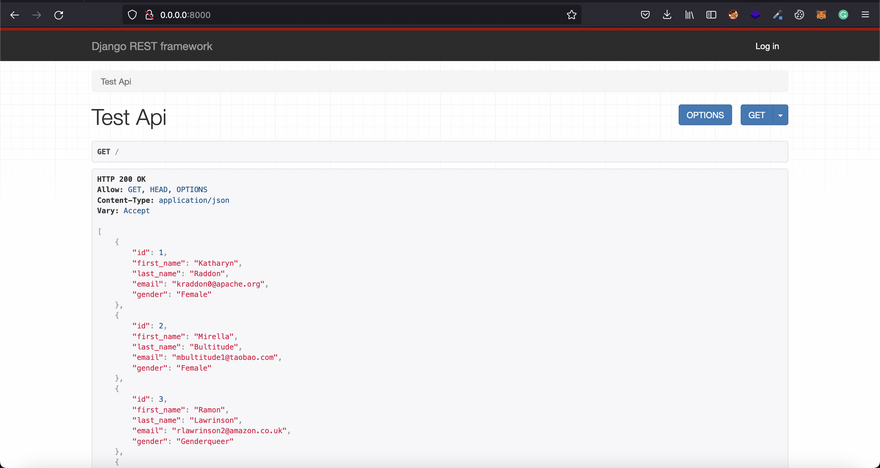
Task: Click the Grammarly extension icon
Action: coord(843,15)
